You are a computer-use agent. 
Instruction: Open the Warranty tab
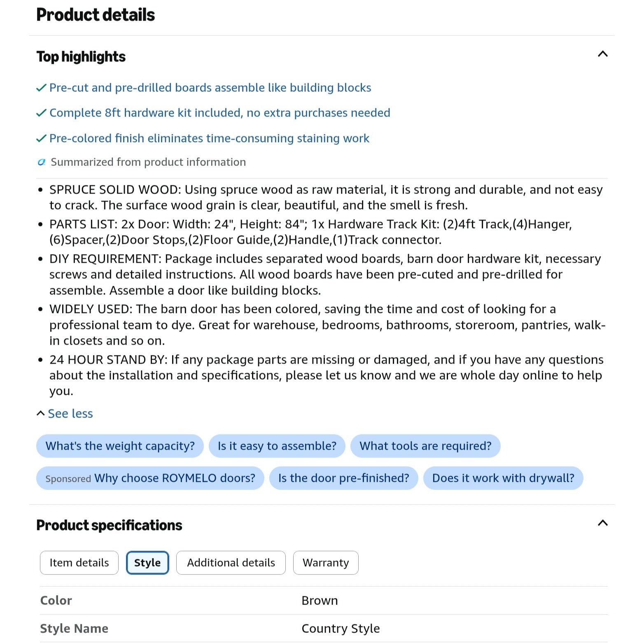coord(326,562)
